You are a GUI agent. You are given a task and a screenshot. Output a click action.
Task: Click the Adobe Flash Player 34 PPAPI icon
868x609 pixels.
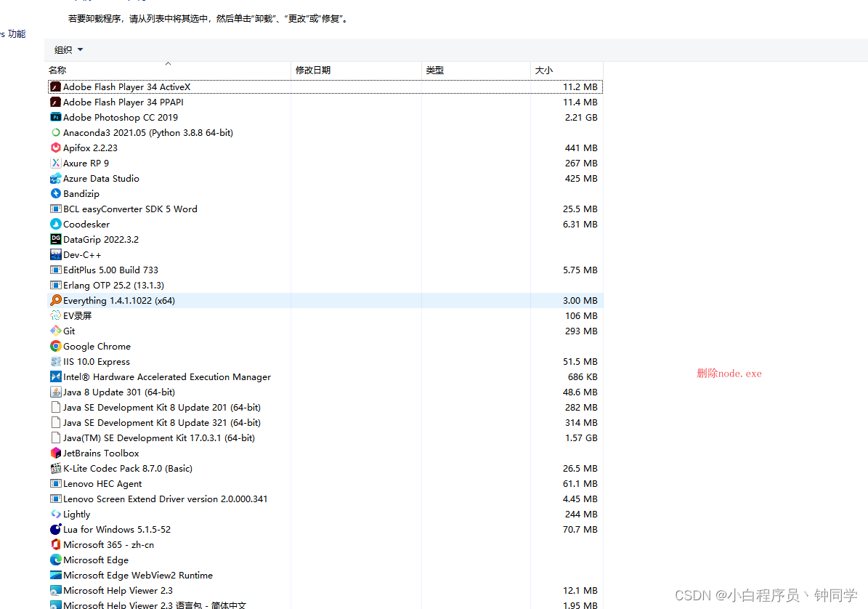click(55, 102)
